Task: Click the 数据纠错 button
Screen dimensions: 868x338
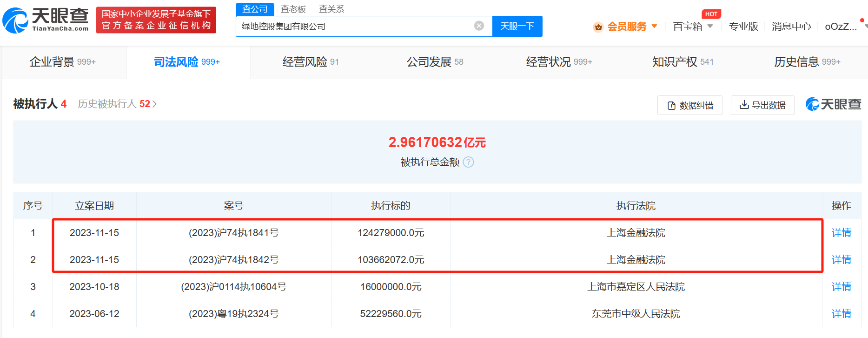Action: coord(690,105)
